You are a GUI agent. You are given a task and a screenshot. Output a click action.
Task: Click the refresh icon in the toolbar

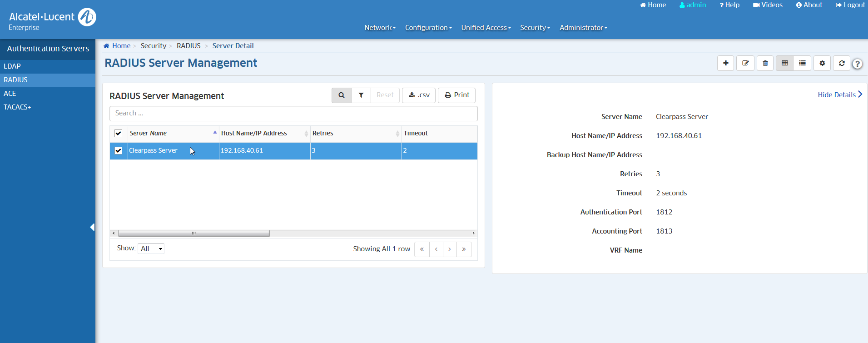tap(842, 63)
